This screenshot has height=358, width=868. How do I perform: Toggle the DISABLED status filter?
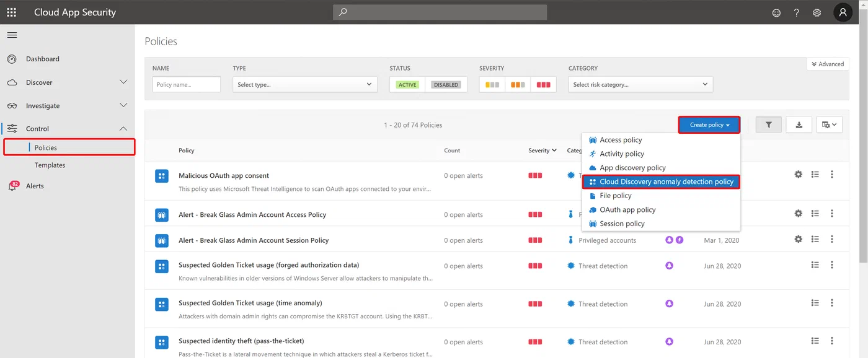tap(446, 85)
